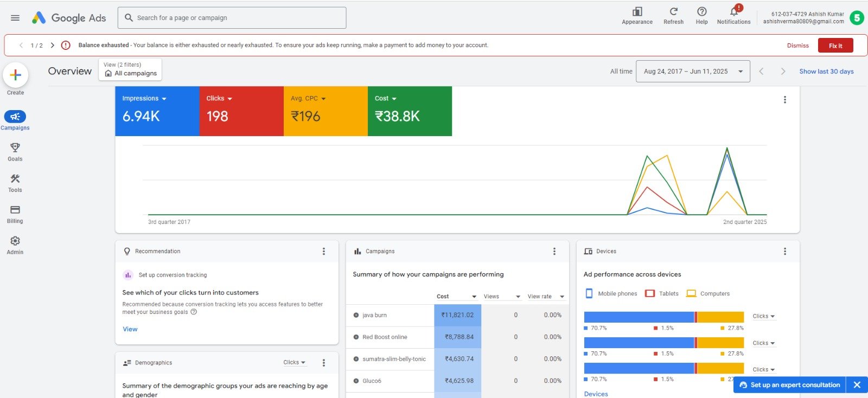Open the Campaigns card's three-dot menu
The image size is (868, 398).
[x=554, y=251]
